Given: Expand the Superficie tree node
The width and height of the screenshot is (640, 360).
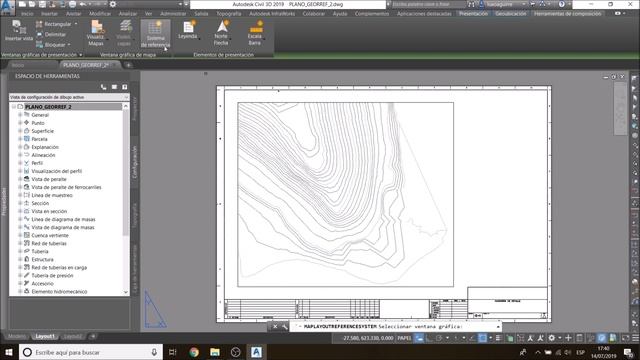Looking at the screenshot, I should click(x=20, y=131).
